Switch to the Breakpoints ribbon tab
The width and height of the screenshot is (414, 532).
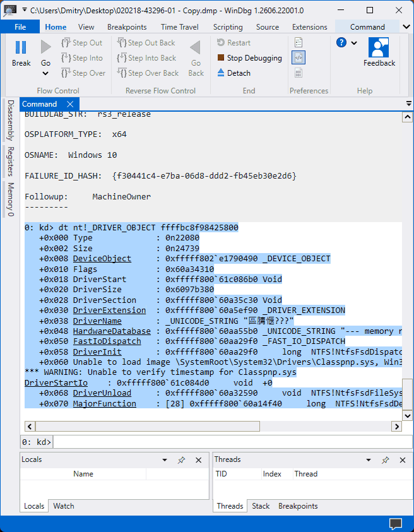(x=127, y=27)
